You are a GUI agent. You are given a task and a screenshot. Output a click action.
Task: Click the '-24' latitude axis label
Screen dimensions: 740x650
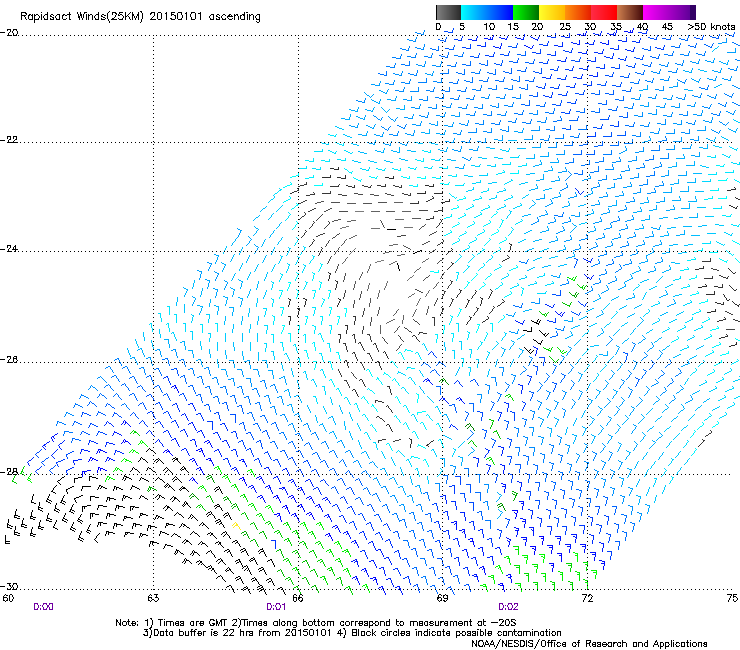click(x=9, y=249)
